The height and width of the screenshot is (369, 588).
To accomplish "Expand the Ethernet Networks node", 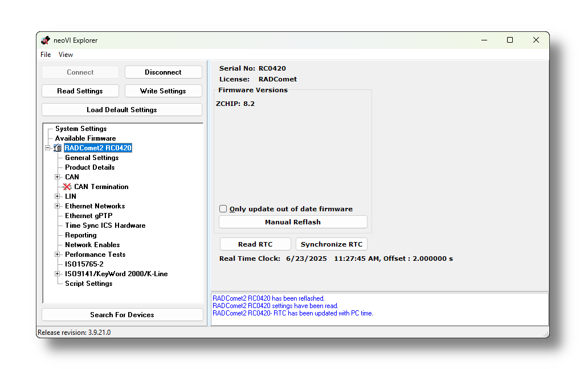I will coord(57,206).
